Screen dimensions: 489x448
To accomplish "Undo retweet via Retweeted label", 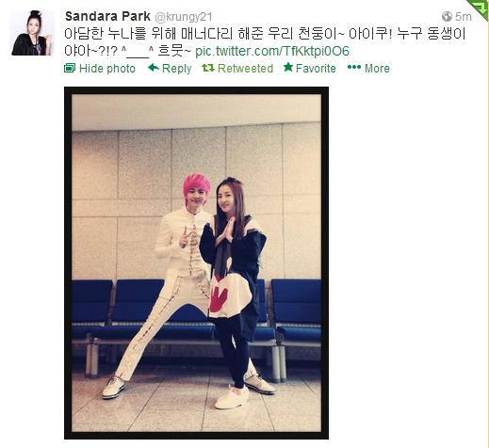I will [x=245, y=69].
